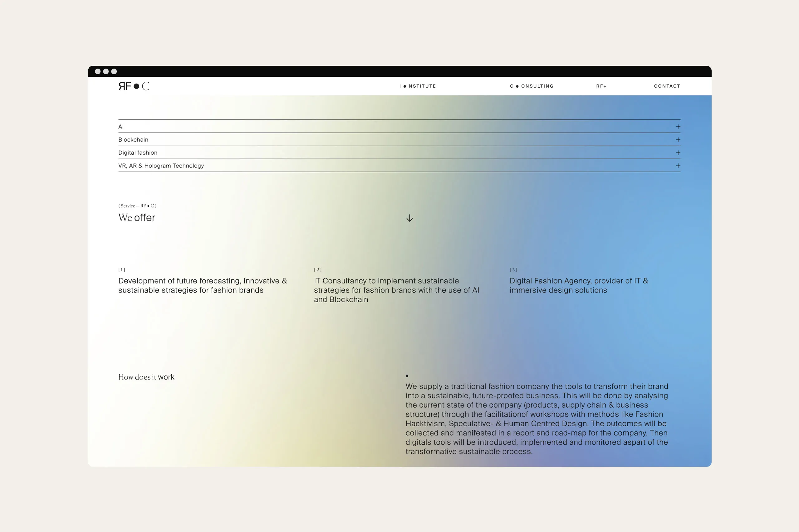This screenshot has height=532, width=799.
Task: Click the rightmost window control dot
Action: coord(115,72)
